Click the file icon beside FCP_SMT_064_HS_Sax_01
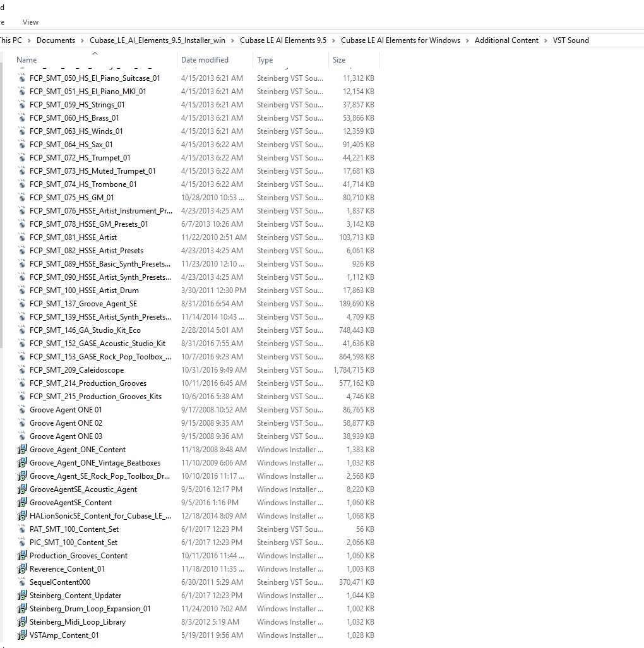Viewport: 644px width, 648px height. click(x=22, y=144)
